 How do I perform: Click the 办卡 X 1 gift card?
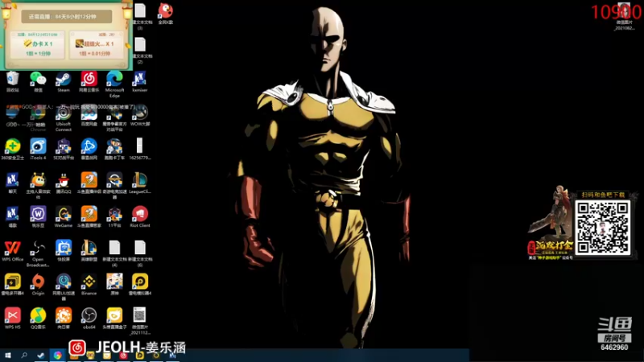point(38,45)
